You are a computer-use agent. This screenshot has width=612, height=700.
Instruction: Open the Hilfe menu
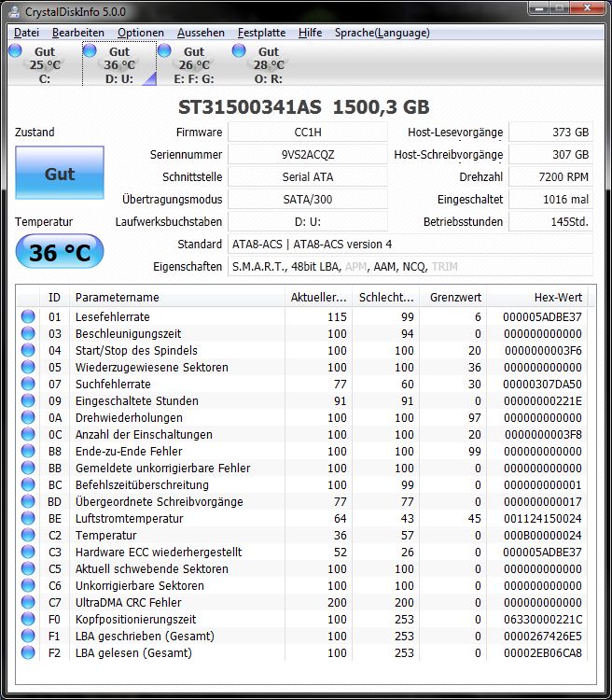311,33
